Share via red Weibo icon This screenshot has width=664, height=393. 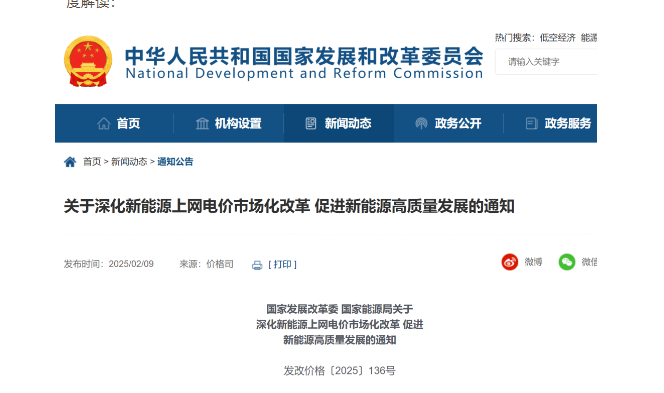click(x=510, y=262)
